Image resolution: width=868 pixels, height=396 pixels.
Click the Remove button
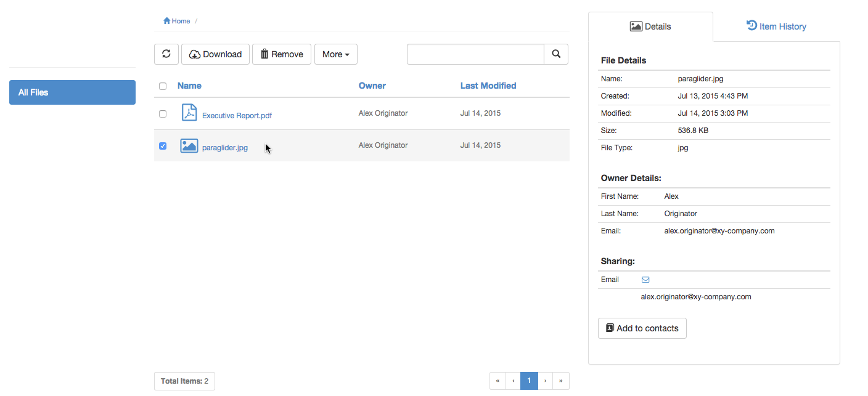tap(282, 54)
